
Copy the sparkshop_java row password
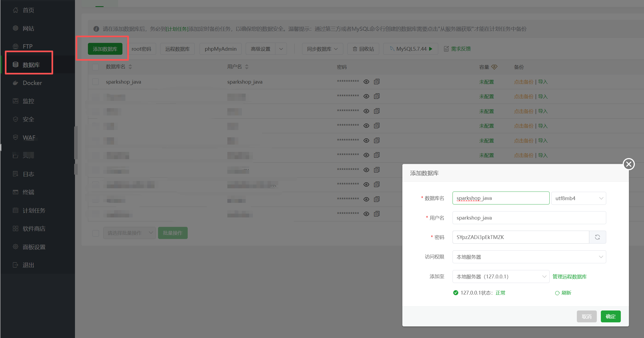click(x=377, y=81)
